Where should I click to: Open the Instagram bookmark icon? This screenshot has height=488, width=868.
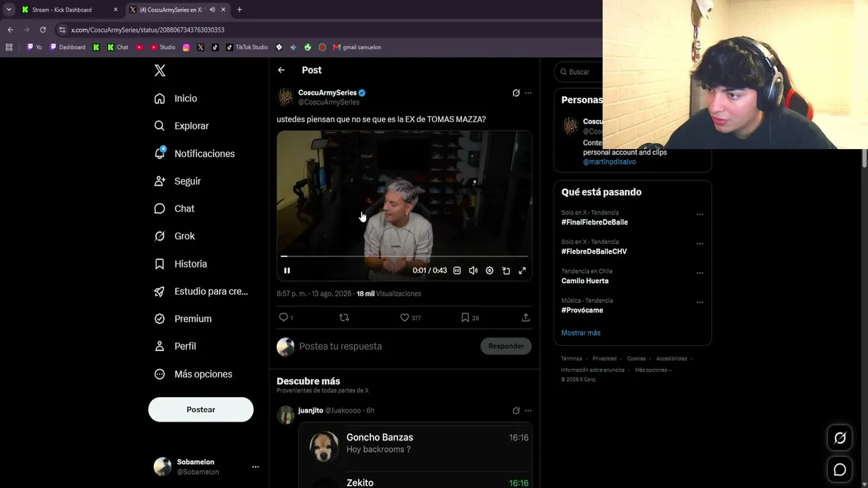[186, 47]
